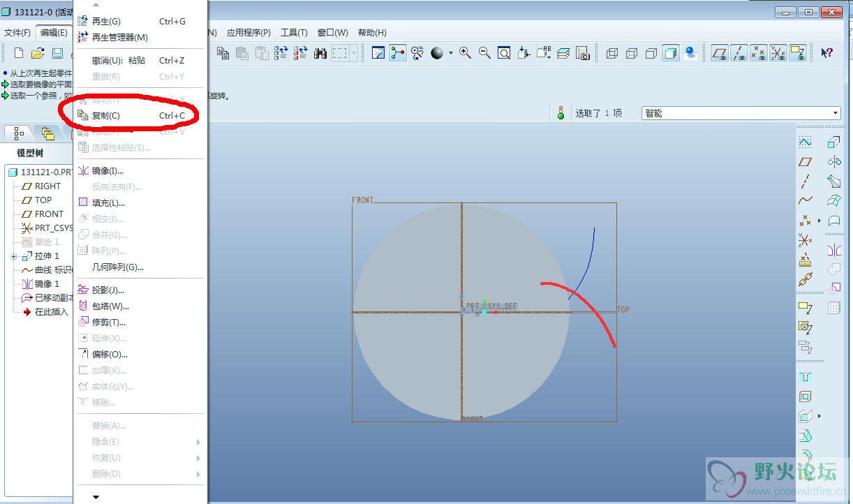Toggle datum planes display on or off
853x504 pixels.
tap(720, 53)
